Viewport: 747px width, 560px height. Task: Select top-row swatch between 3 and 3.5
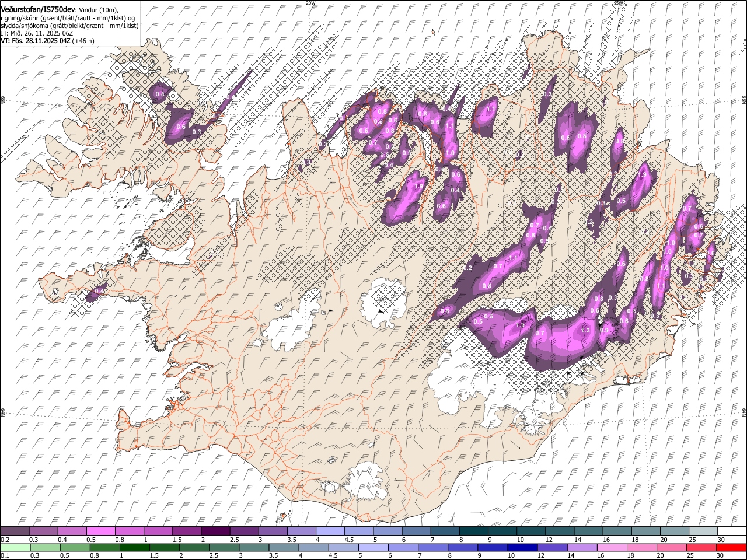(273, 531)
